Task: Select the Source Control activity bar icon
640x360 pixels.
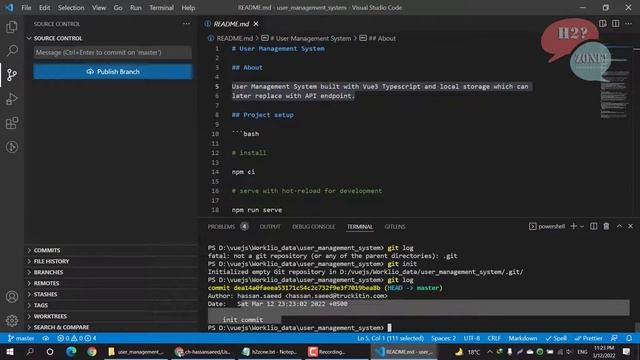Action: (12, 75)
